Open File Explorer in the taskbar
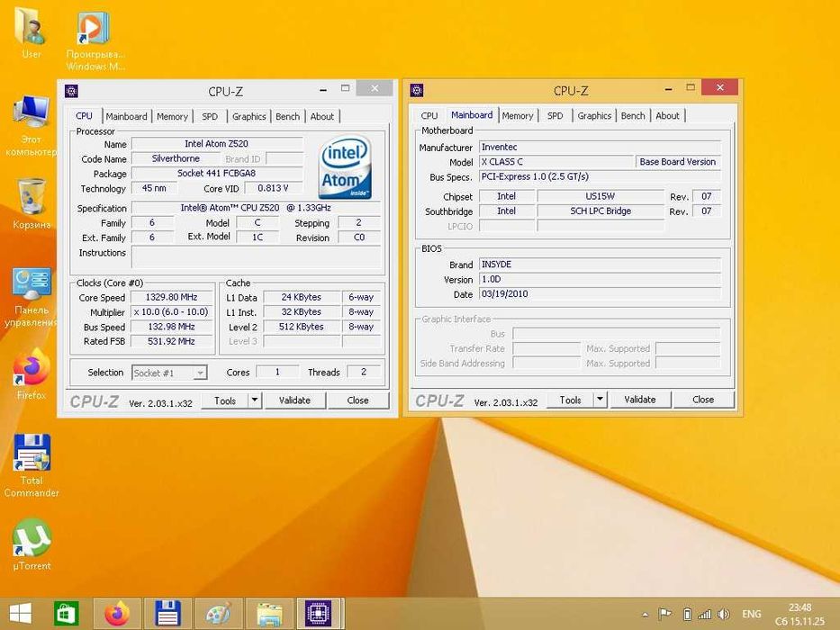The image size is (840, 630). pos(269,614)
